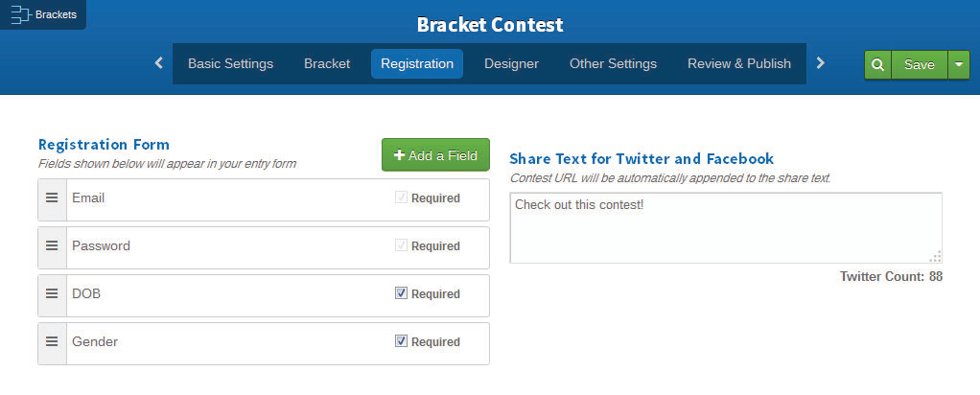Switch to the Designer tab
The height and width of the screenshot is (395, 980).
pyautogui.click(x=511, y=63)
